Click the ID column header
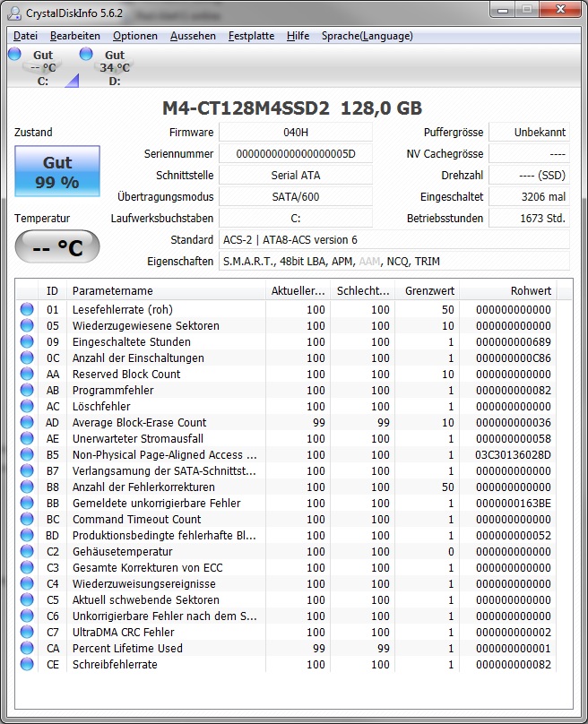Screen dimensions: 588x724 coord(52,291)
